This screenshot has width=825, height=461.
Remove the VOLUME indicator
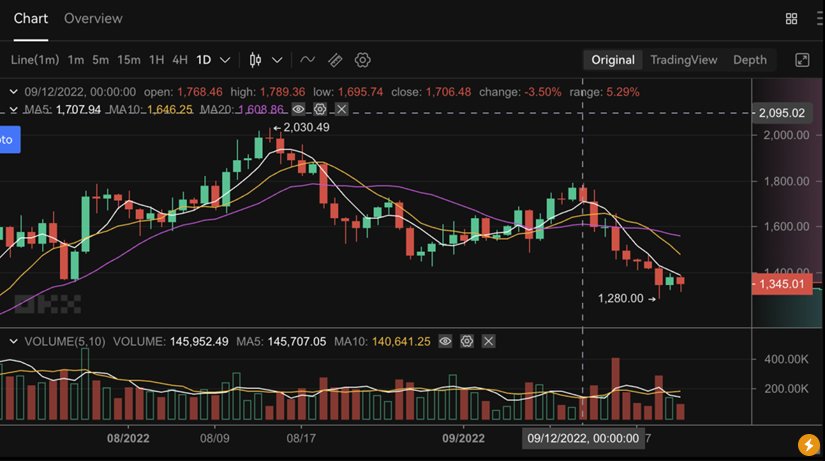tap(489, 341)
